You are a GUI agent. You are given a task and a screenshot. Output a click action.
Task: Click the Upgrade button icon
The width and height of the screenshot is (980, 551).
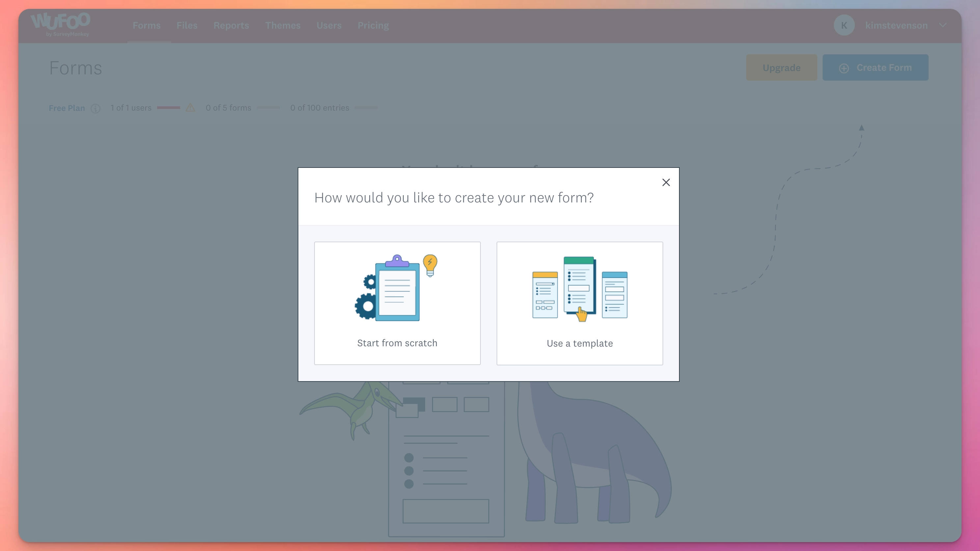tap(781, 67)
